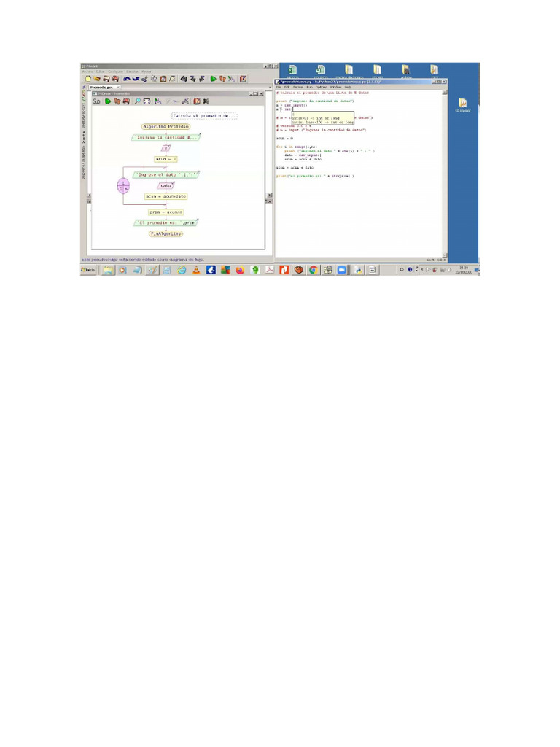Click the flowchart icon in PSeInt main toolbar

[231, 79]
